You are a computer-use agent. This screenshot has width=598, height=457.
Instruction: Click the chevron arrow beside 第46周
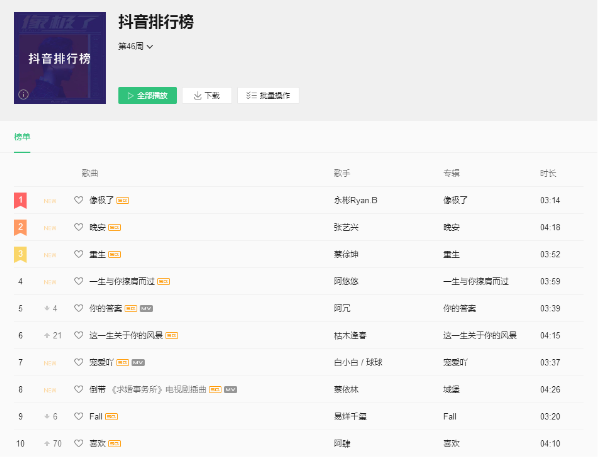coord(150,47)
